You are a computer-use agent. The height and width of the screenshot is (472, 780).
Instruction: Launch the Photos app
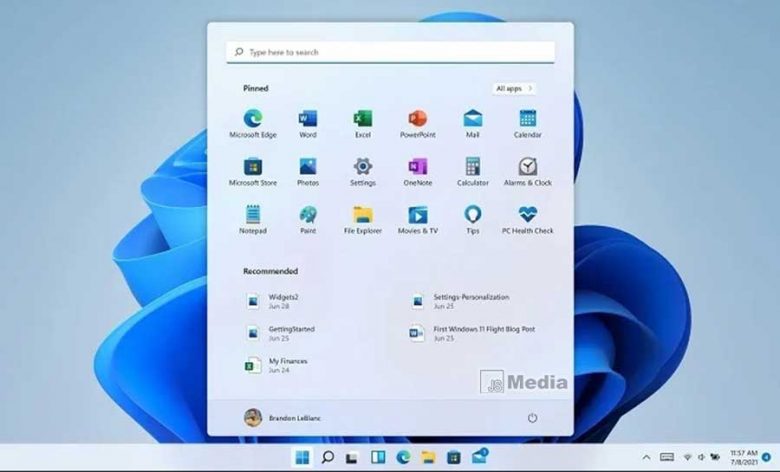pos(307,172)
